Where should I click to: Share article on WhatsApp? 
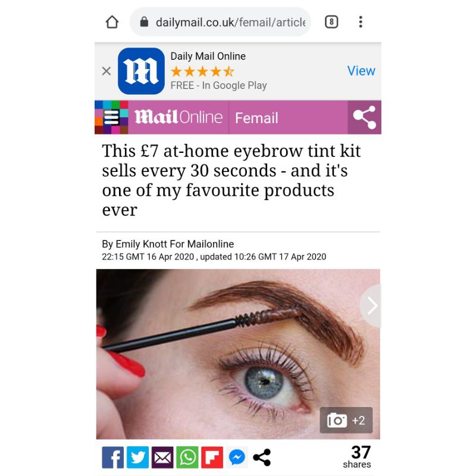[187, 457]
